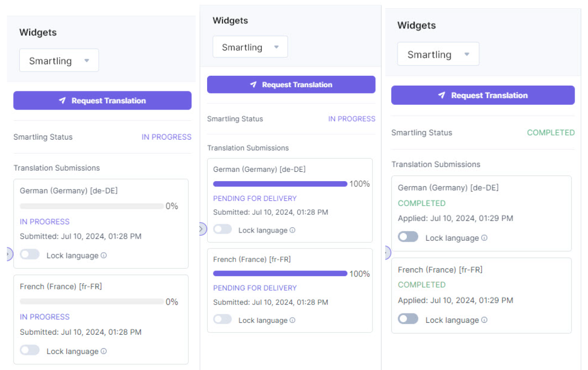The width and height of the screenshot is (588, 370).
Task: Toggle Lock language for French pending delivery
Action: click(223, 320)
